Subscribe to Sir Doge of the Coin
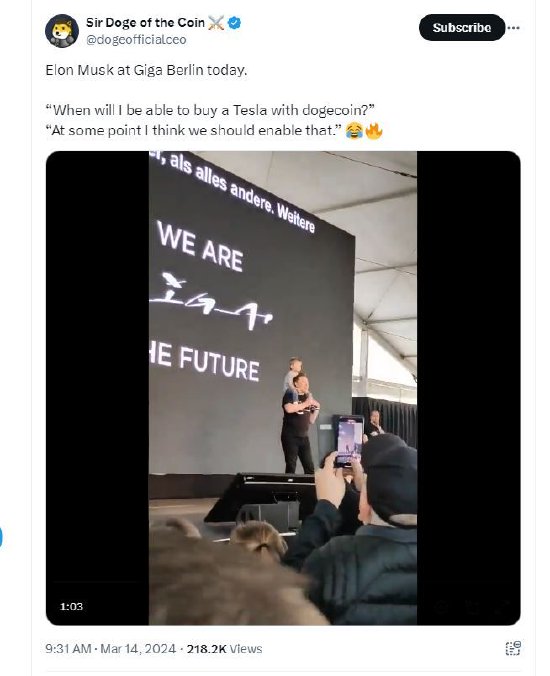The height and width of the screenshot is (676, 550). tap(462, 28)
